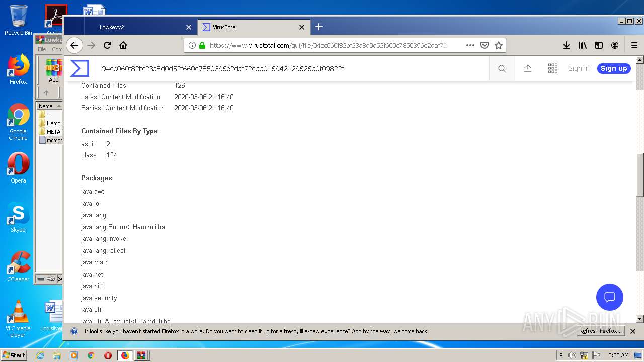This screenshot has height=362, width=644.
Task: Click the java.security package entry
Action: pos(99,298)
